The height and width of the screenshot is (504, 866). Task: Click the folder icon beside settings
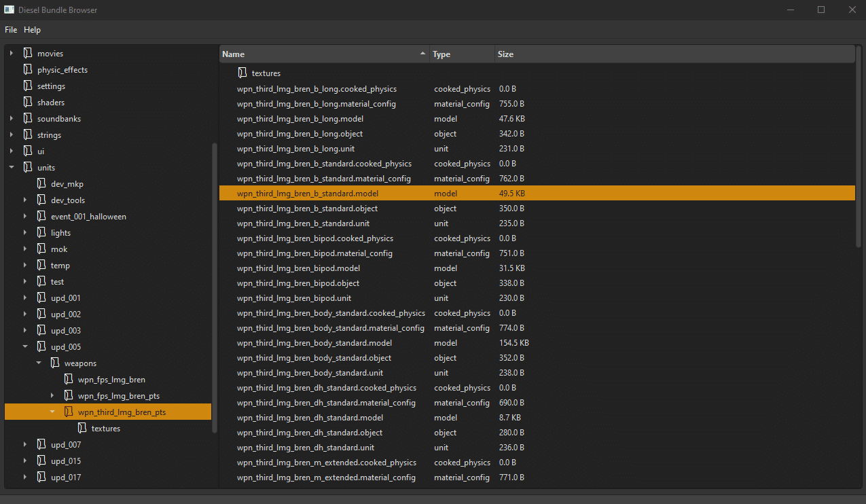[x=28, y=86]
